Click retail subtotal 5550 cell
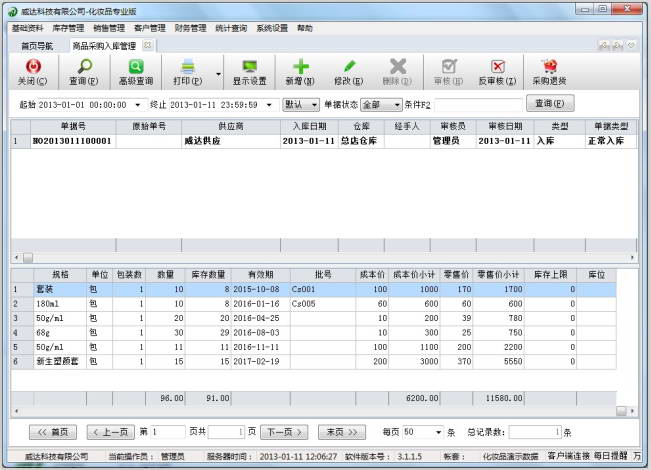The width and height of the screenshot is (651, 470). point(498,361)
